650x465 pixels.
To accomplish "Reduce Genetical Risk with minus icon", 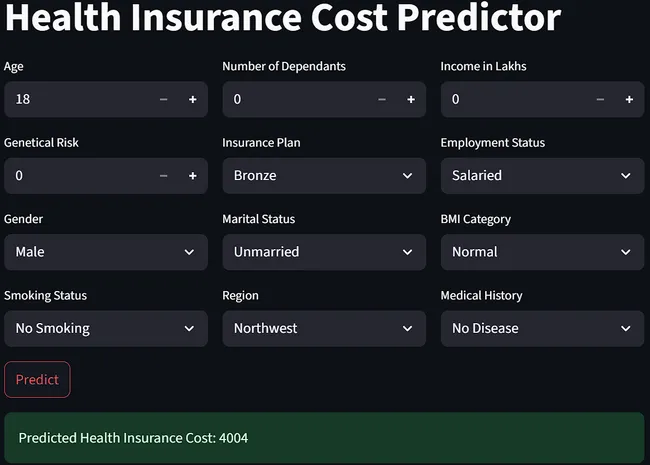I will click(164, 176).
